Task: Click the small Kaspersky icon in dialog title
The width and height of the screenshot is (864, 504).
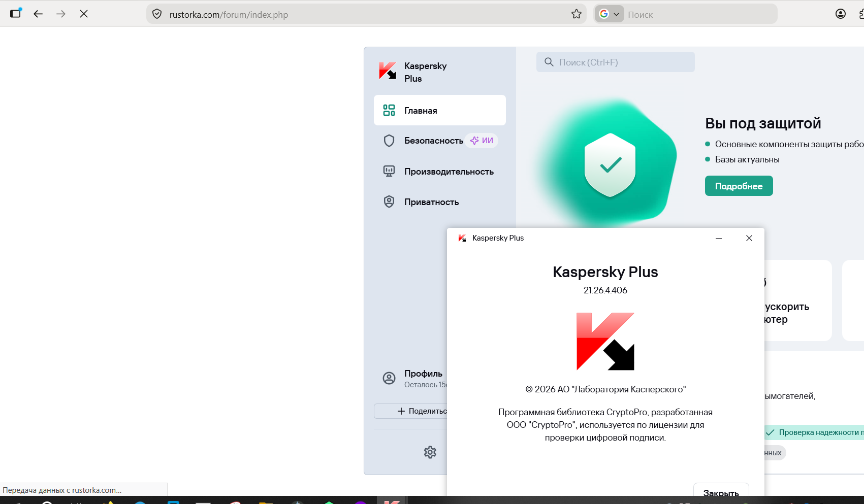Action: [x=462, y=238]
